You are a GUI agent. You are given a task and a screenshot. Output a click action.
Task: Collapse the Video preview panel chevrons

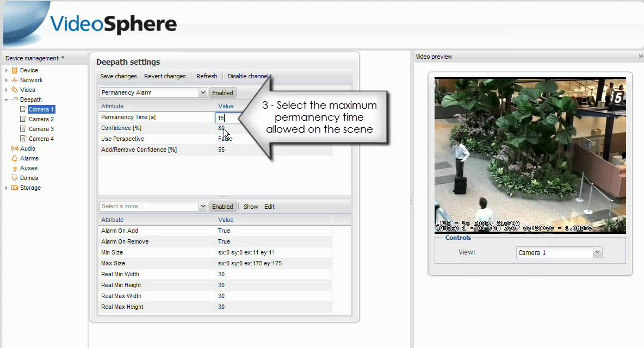[x=640, y=56]
